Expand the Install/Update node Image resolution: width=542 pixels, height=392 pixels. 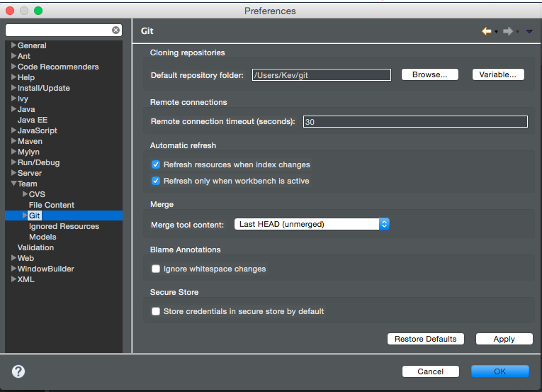coord(14,87)
